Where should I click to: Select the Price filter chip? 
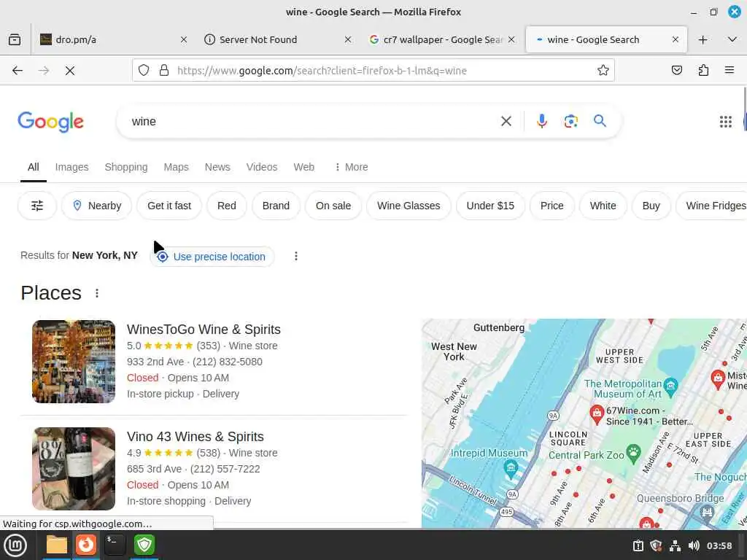point(551,206)
